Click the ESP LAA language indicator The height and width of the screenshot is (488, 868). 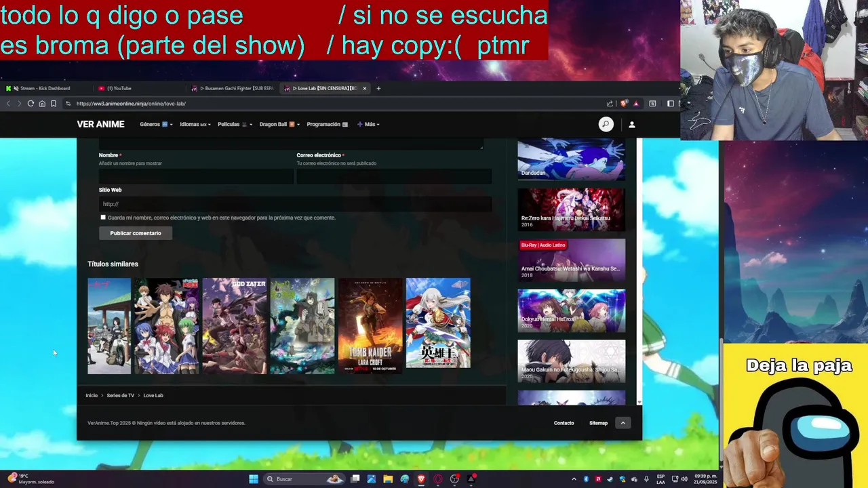(660, 479)
